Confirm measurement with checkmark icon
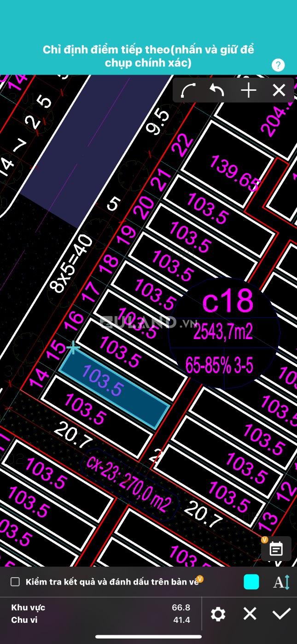Screen dimensions: 297x644 tap(281, 614)
